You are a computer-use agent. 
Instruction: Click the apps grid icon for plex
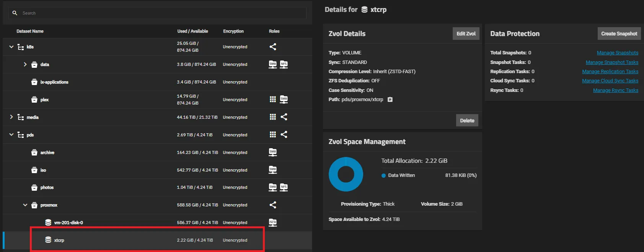(x=273, y=100)
